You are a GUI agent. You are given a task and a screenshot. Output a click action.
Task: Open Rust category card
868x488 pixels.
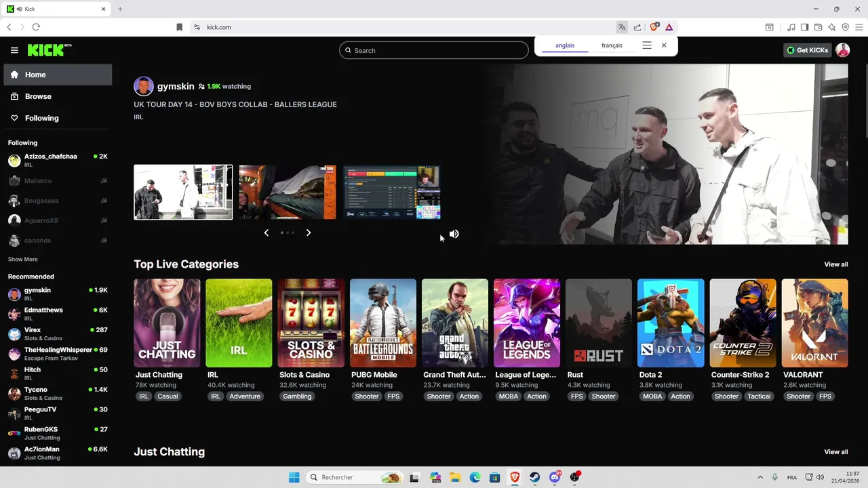[599, 323]
